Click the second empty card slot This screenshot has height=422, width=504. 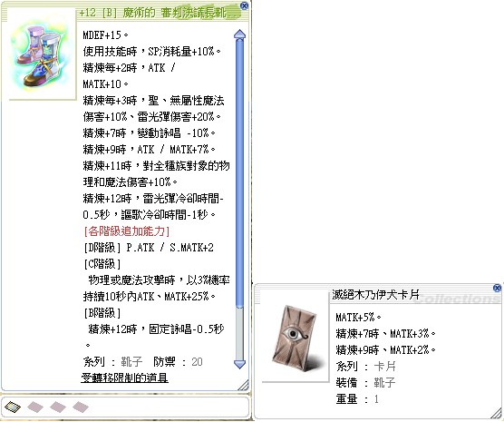pyautogui.click(x=35, y=407)
